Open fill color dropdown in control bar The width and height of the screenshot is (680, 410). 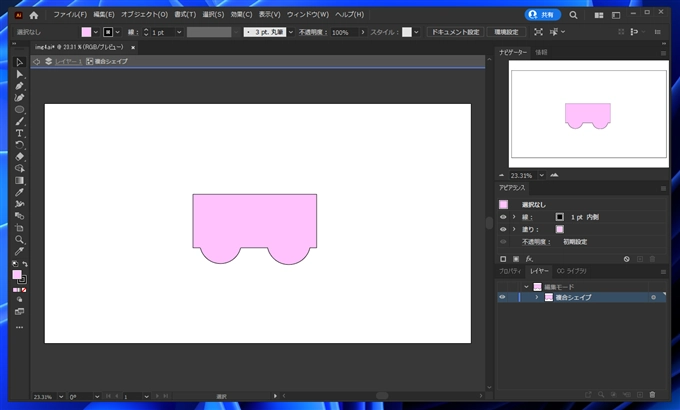coord(96,32)
